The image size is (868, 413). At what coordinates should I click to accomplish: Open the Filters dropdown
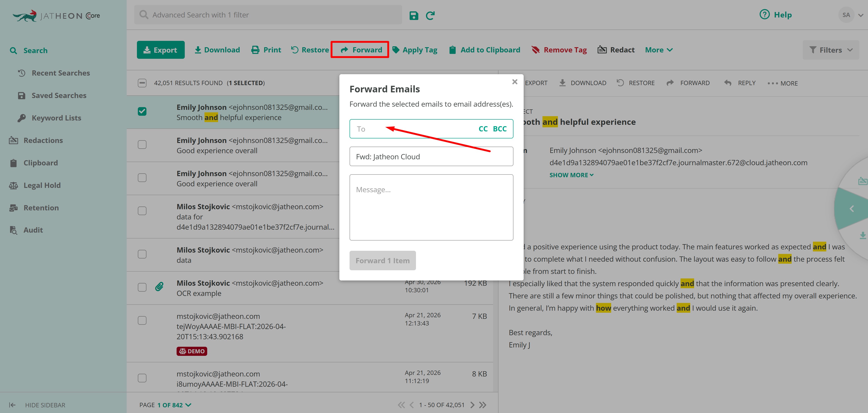[831, 50]
